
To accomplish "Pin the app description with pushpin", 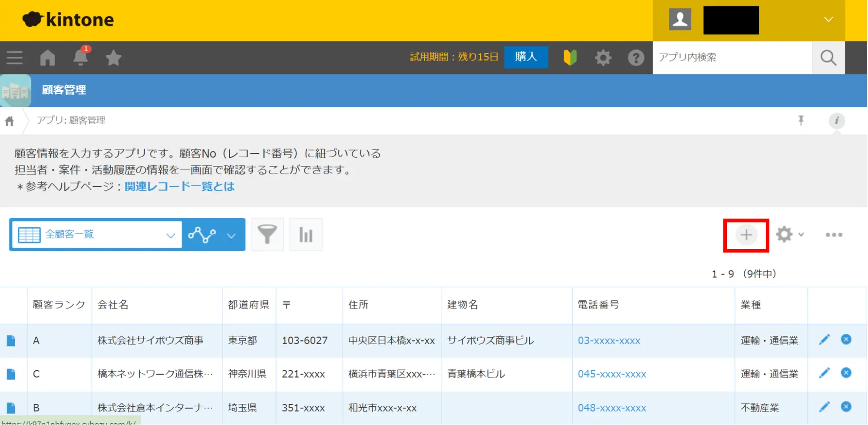I will tap(801, 120).
